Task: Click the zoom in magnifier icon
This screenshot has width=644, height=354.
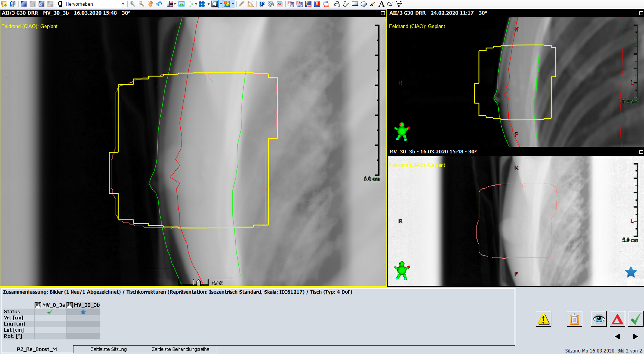Action: pyautogui.click(x=132, y=4)
